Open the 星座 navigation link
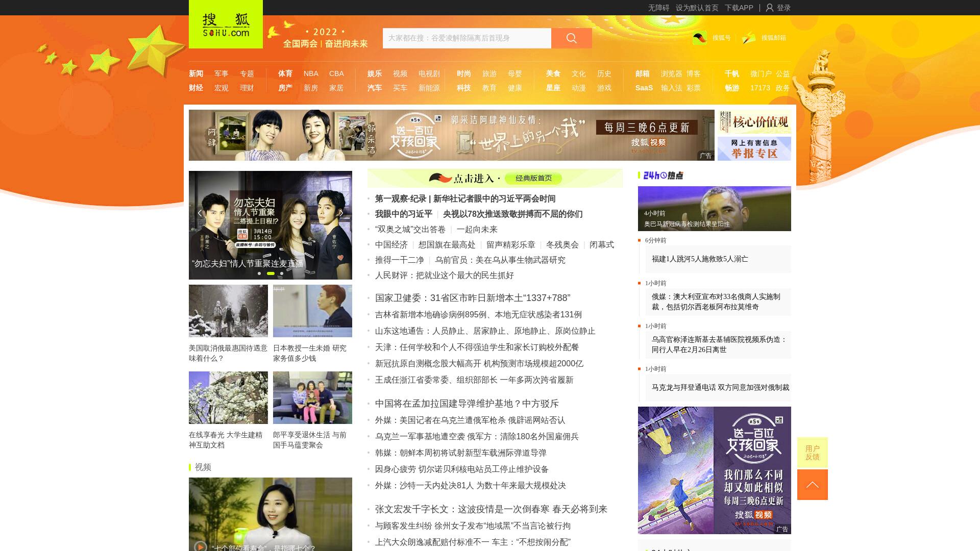The height and width of the screenshot is (551, 980). pos(553,88)
